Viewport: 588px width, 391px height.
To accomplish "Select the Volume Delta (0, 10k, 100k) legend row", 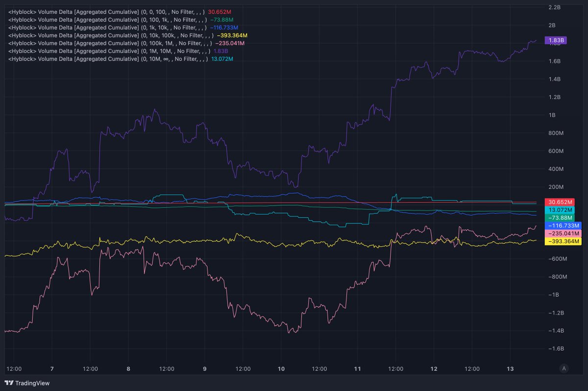I will 127,35.
